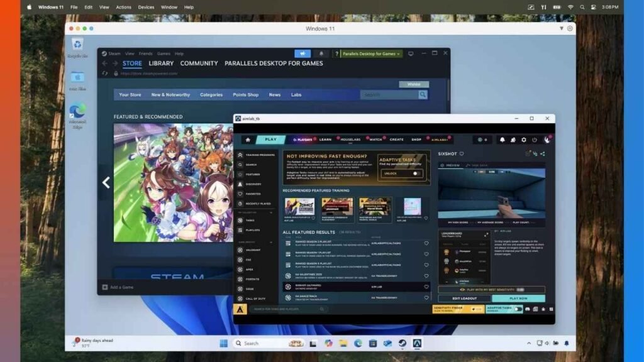644x362 pixels.
Task: Open the Learn tab in Aim Lab
Action: pos(325,140)
